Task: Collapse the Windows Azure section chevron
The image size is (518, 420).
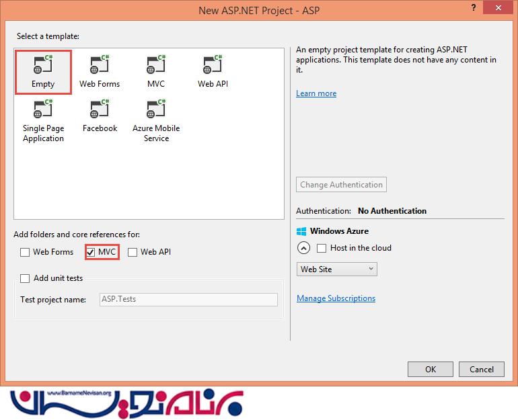Action: [303, 248]
